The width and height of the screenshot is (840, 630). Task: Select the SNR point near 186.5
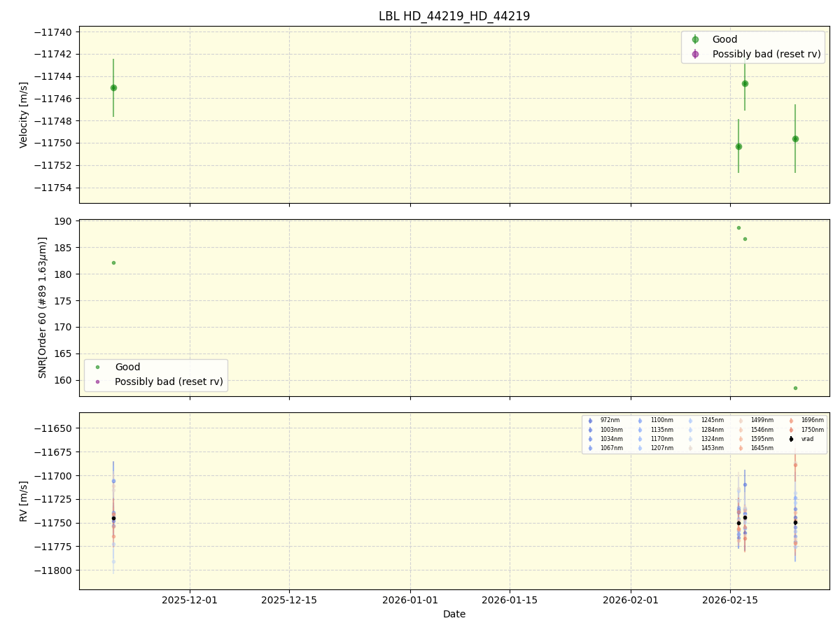tap(745, 239)
